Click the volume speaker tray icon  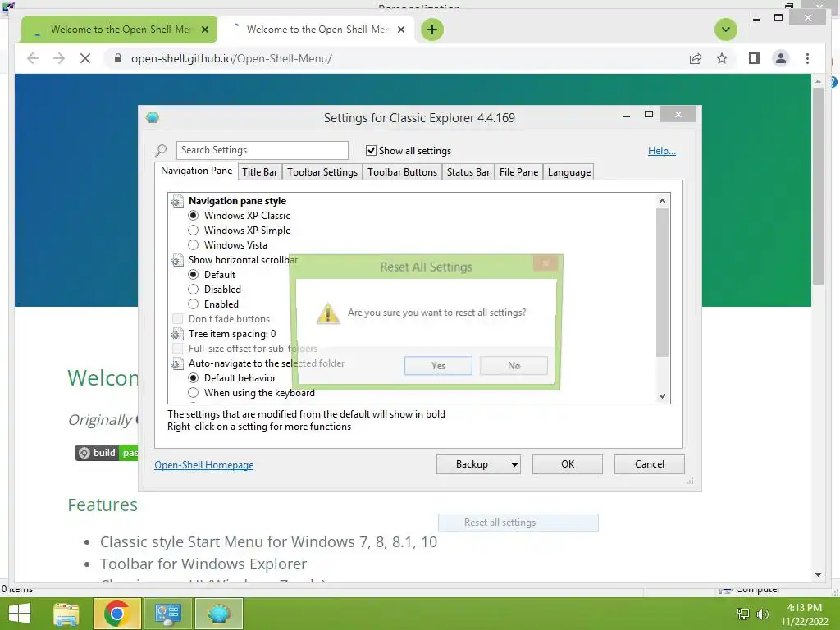point(762,614)
